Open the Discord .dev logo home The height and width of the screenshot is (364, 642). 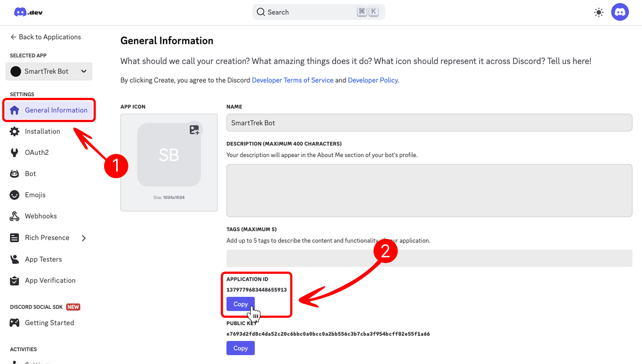click(28, 12)
